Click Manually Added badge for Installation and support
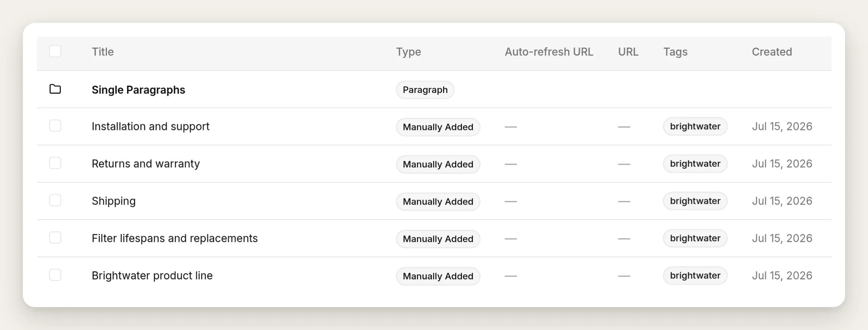Image resolution: width=868 pixels, height=330 pixels. click(438, 127)
